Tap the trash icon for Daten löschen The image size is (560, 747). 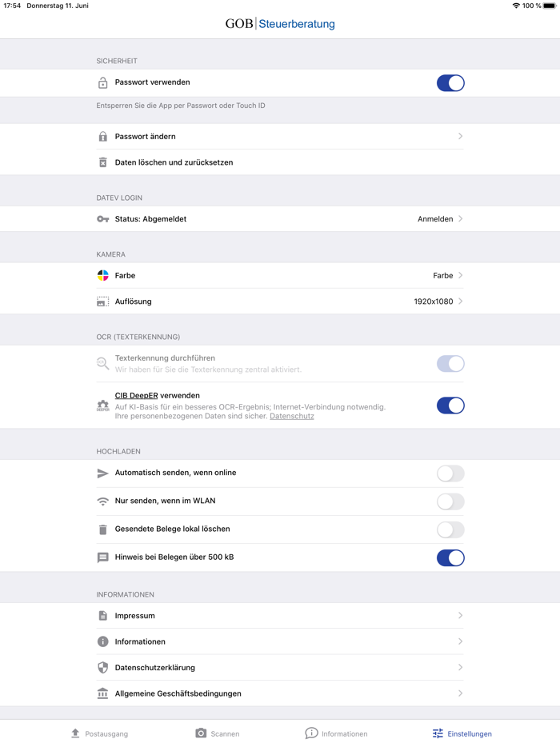click(102, 162)
